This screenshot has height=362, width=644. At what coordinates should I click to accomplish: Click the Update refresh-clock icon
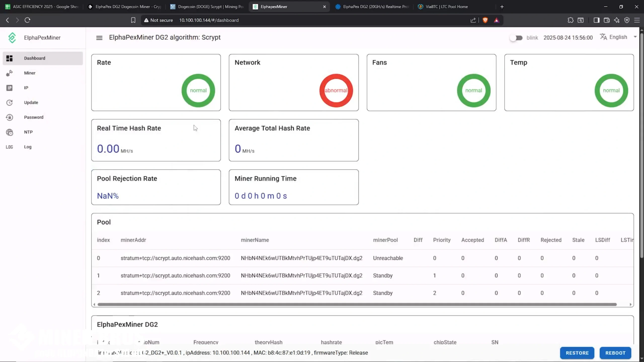click(9, 103)
